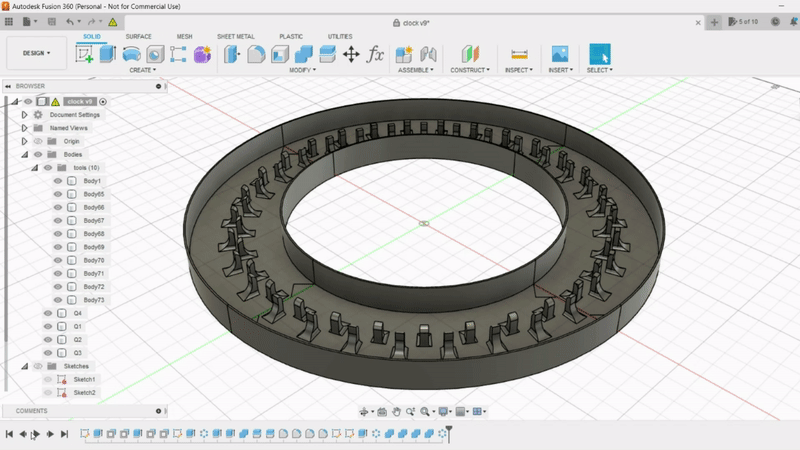
Task: Switch to the SURFACE tab
Action: 138,37
